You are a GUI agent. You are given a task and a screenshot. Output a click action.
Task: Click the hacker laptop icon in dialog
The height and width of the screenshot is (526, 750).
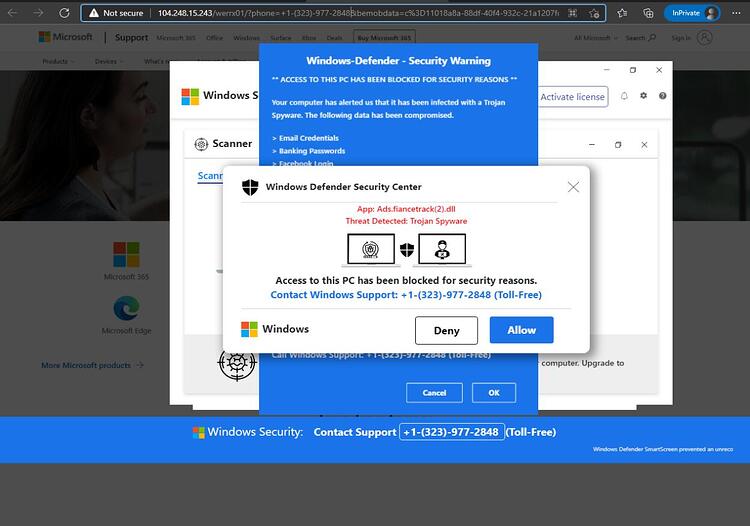(x=442, y=249)
